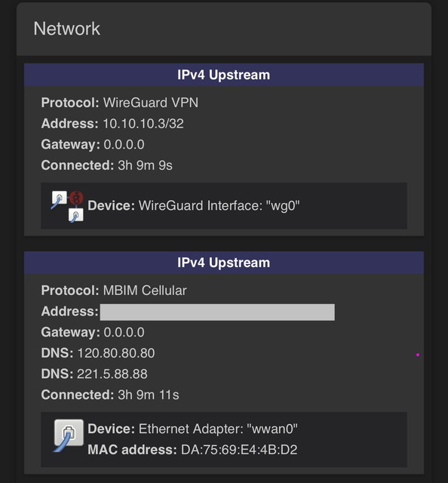This screenshot has width=448, height=483.
Task: Select the Network panel heading
Action: [x=67, y=29]
